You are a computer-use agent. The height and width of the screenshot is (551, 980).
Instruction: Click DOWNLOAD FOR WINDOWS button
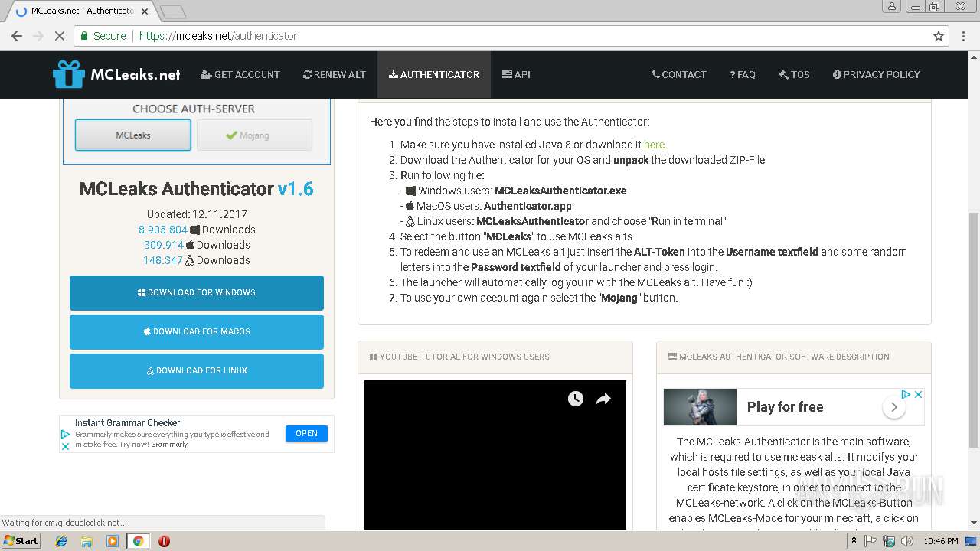pyautogui.click(x=197, y=293)
